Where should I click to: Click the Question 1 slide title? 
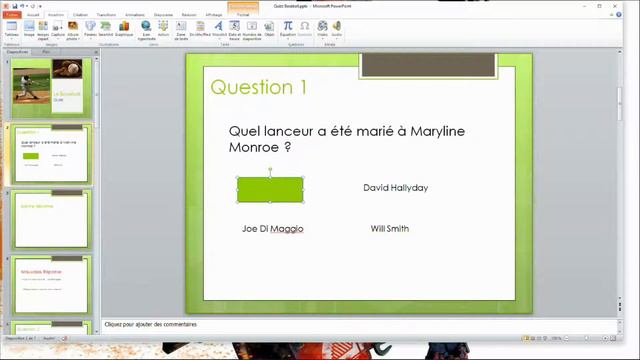[x=258, y=87]
